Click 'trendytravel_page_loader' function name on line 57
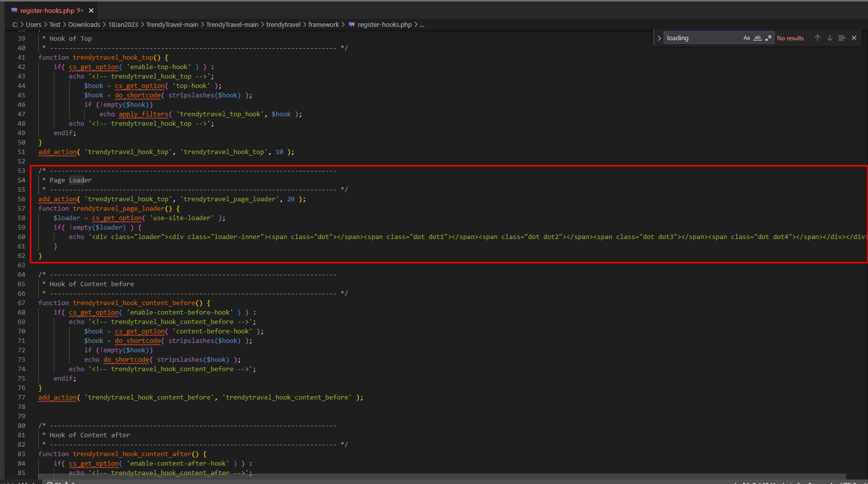This screenshot has width=868, height=484. tap(118, 208)
